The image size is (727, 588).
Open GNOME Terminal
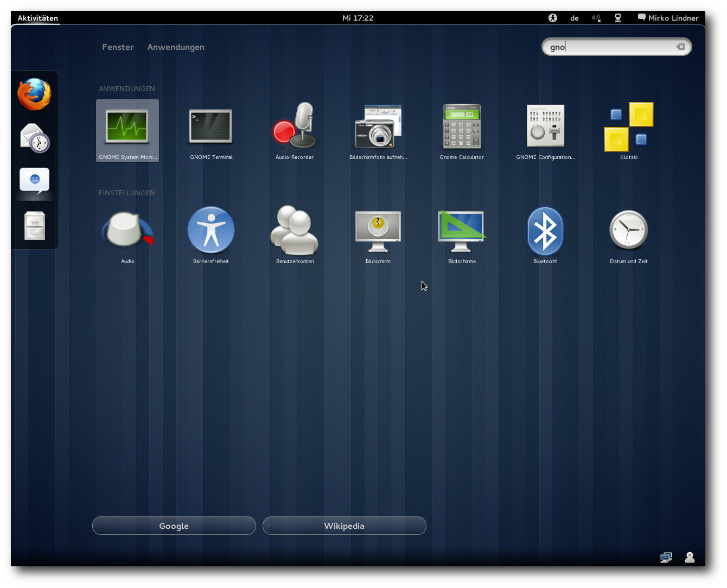tap(211, 131)
